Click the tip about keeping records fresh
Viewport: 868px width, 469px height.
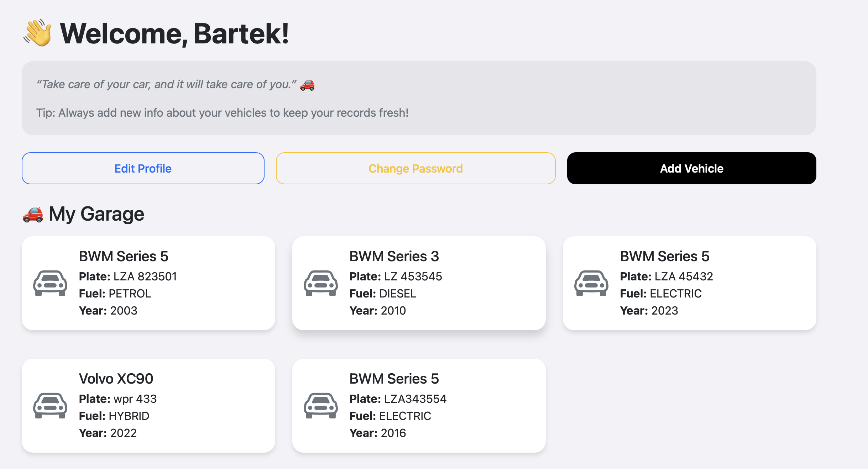tap(223, 113)
